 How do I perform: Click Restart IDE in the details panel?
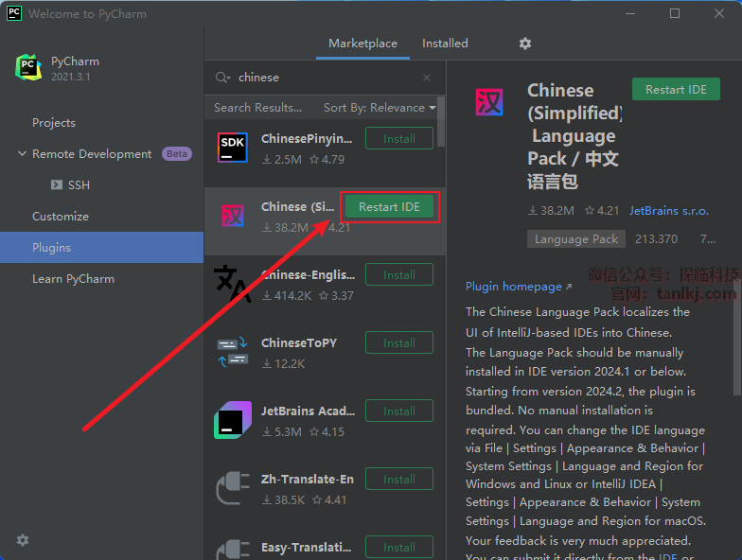coord(676,89)
